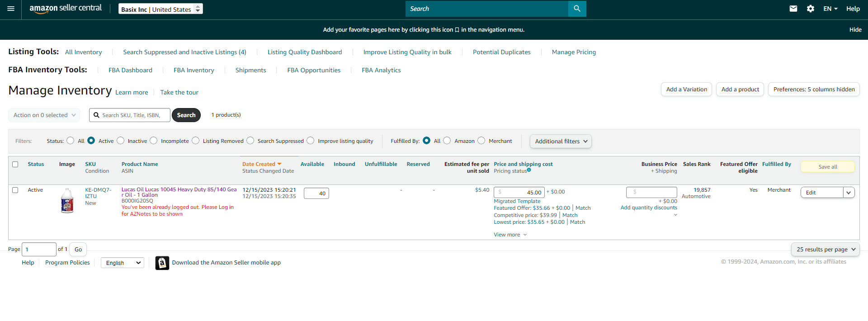Go to Shipments
Image resolution: width=868 pixels, height=321 pixels.
click(250, 70)
